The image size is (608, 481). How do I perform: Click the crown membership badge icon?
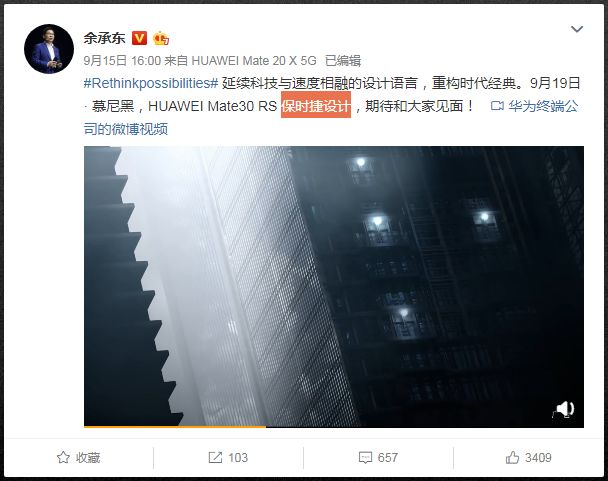pos(161,38)
